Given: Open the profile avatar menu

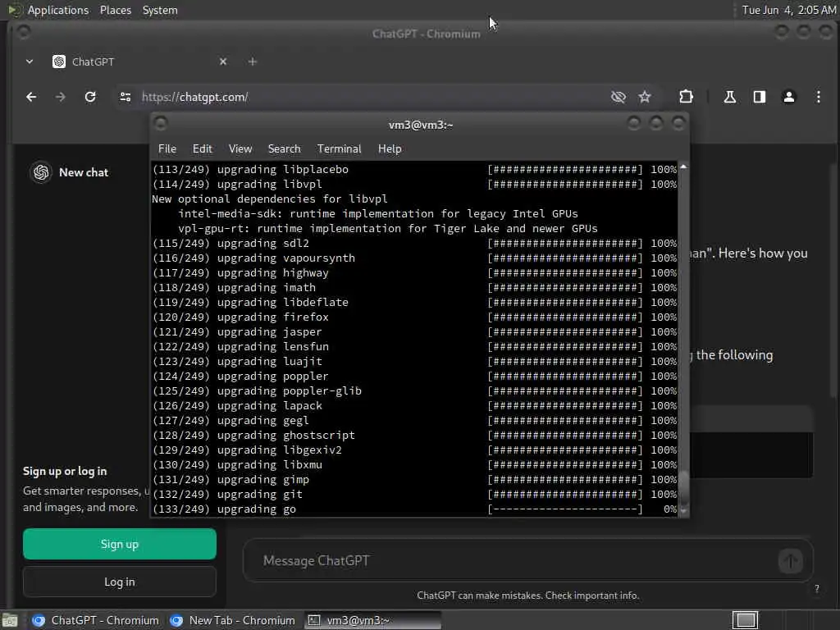Looking at the screenshot, I should [788, 97].
